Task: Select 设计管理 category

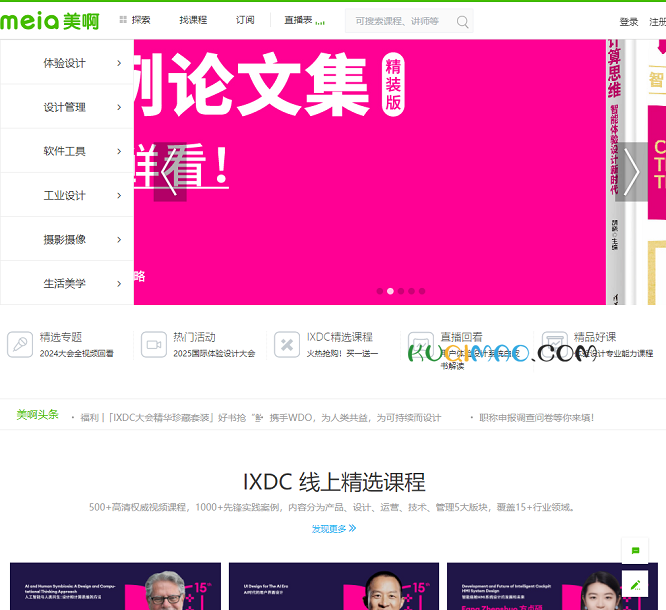Action: 65,107
